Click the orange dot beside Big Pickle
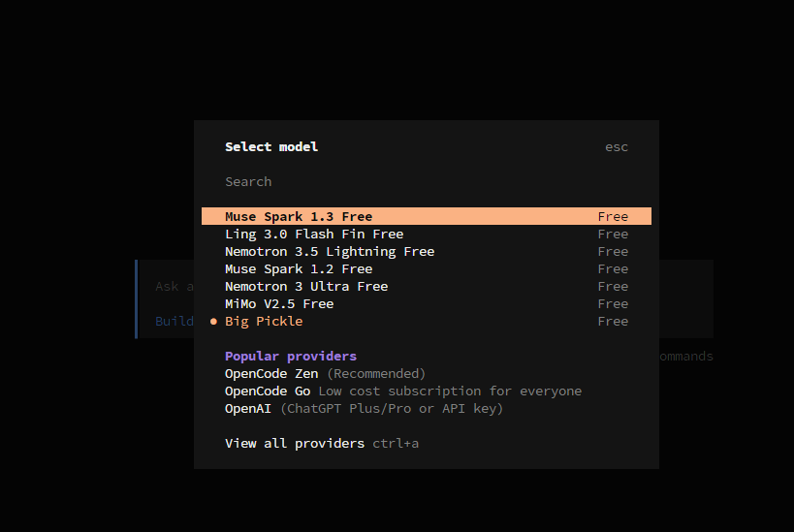 pos(213,322)
